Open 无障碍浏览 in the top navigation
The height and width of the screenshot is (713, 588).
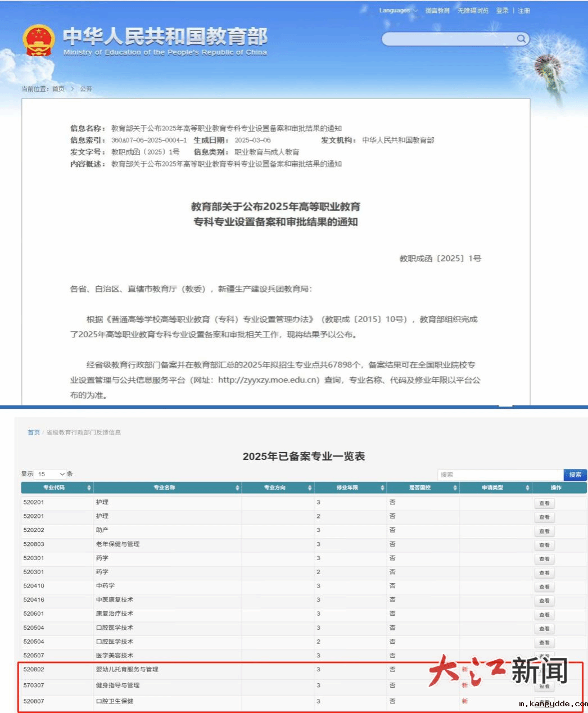click(x=473, y=11)
